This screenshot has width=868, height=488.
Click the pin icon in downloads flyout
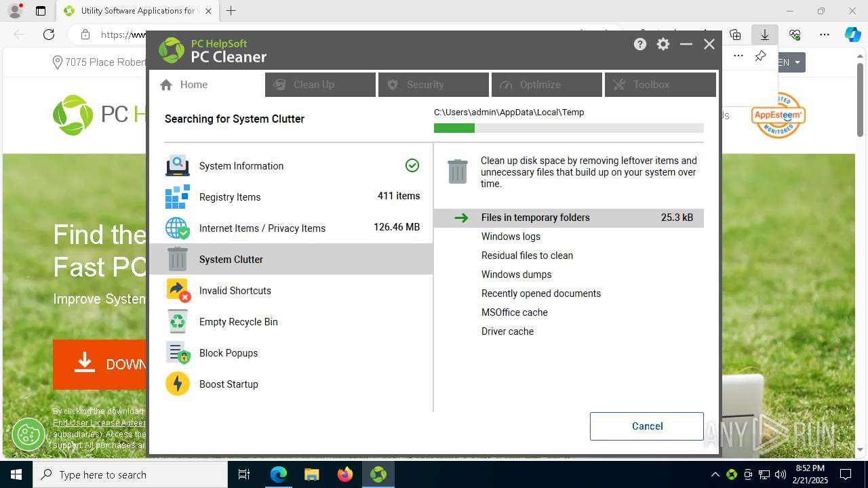pyautogui.click(x=760, y=56)
